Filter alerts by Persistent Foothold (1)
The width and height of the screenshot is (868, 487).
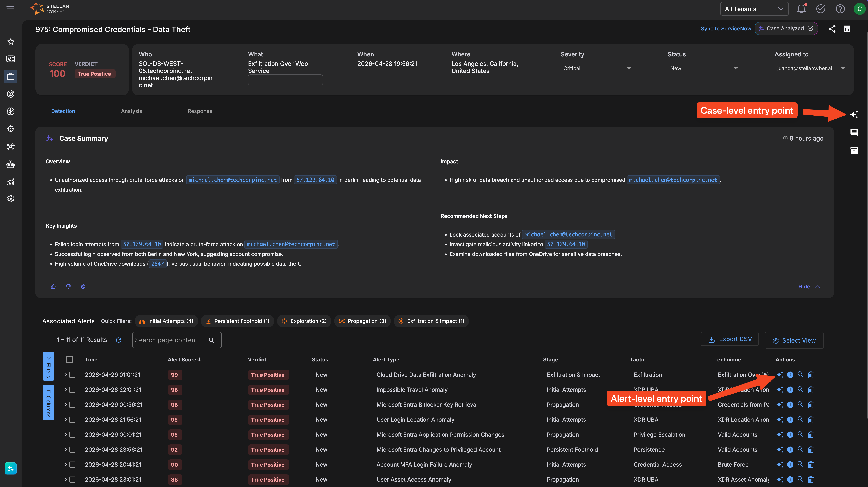(x=238, y=321)
